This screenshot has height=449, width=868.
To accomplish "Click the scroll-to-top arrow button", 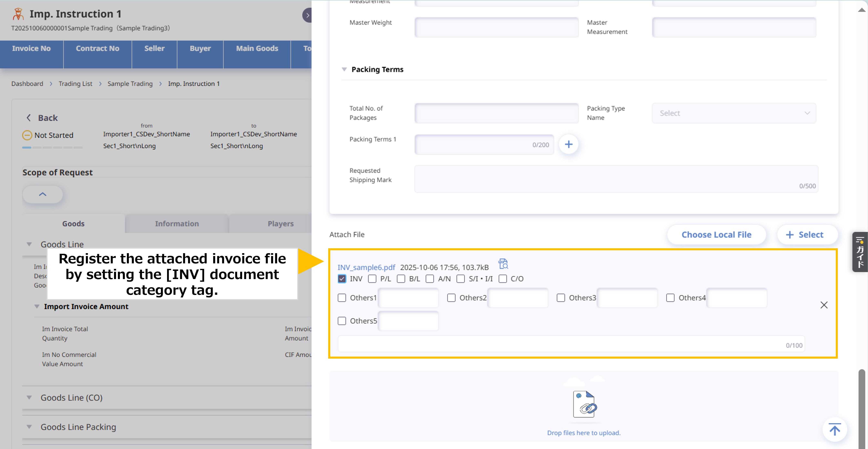I will click(x=835, y=430).
